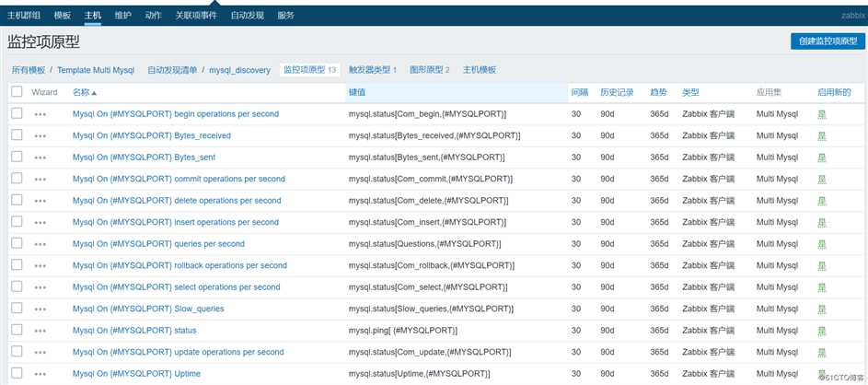The width and height of the screenshot is (868, 385).
Task: Sort the table by 名称 column
Action: coord(84,92)
